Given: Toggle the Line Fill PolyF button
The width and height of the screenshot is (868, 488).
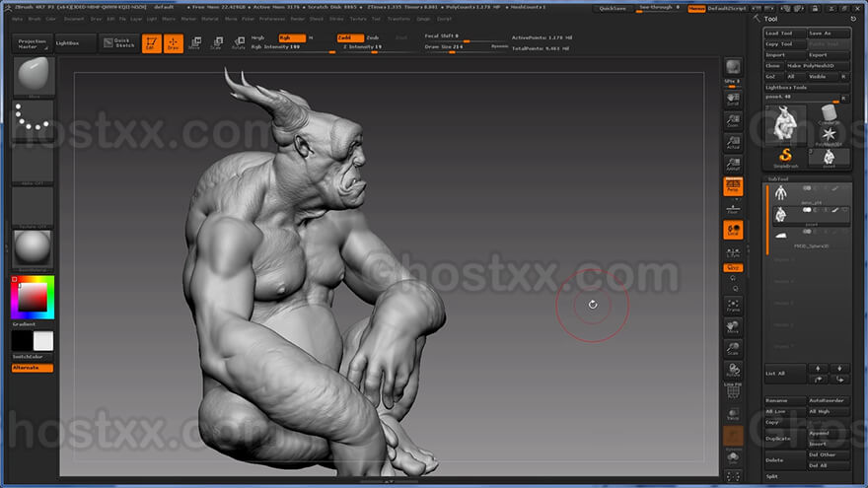Looking at the screenshot, I should [x=733, y=390].
